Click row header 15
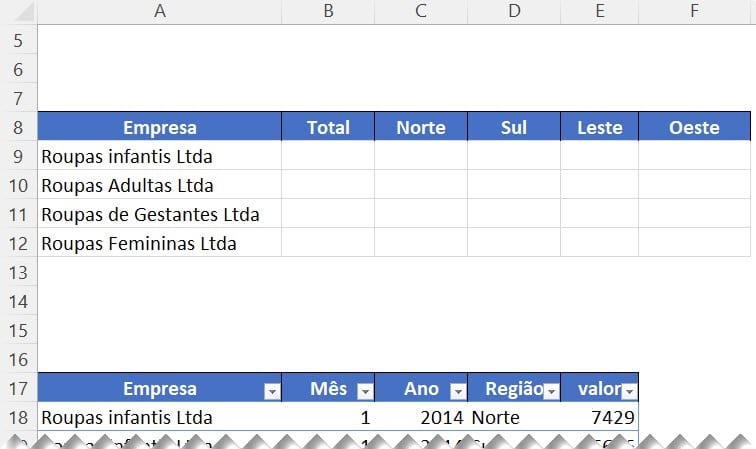Viewport: 756px width, 449px height. tap(18, 330)
